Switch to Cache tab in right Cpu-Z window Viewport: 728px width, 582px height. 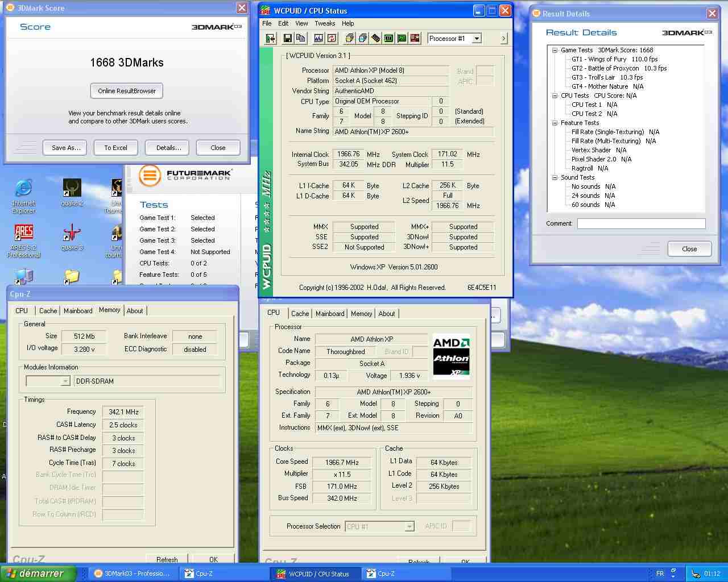(x=300, y=314)
